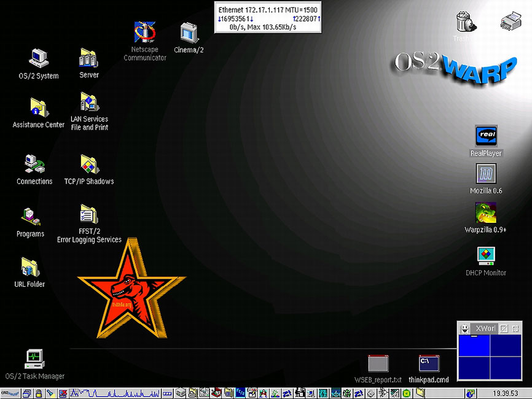Open the WSEB_report.txt file
Viewport: 532px width, 399px height.
(378, 363)
